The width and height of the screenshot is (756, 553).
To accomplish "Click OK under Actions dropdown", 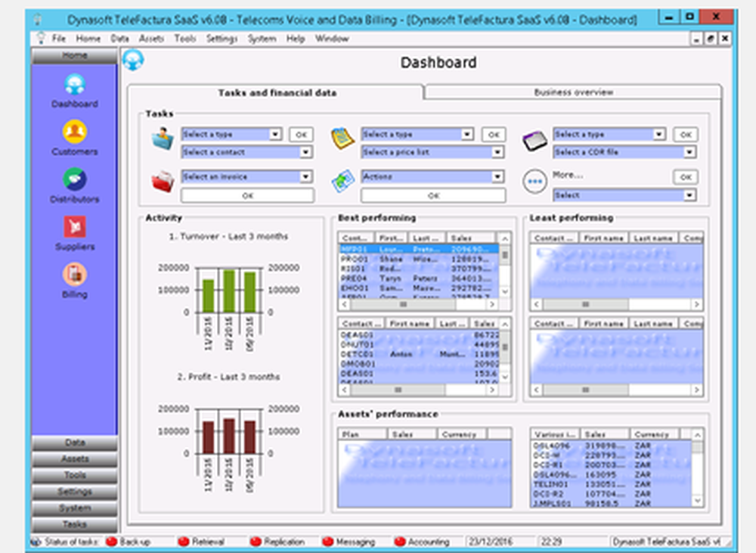I will (433, 195).
